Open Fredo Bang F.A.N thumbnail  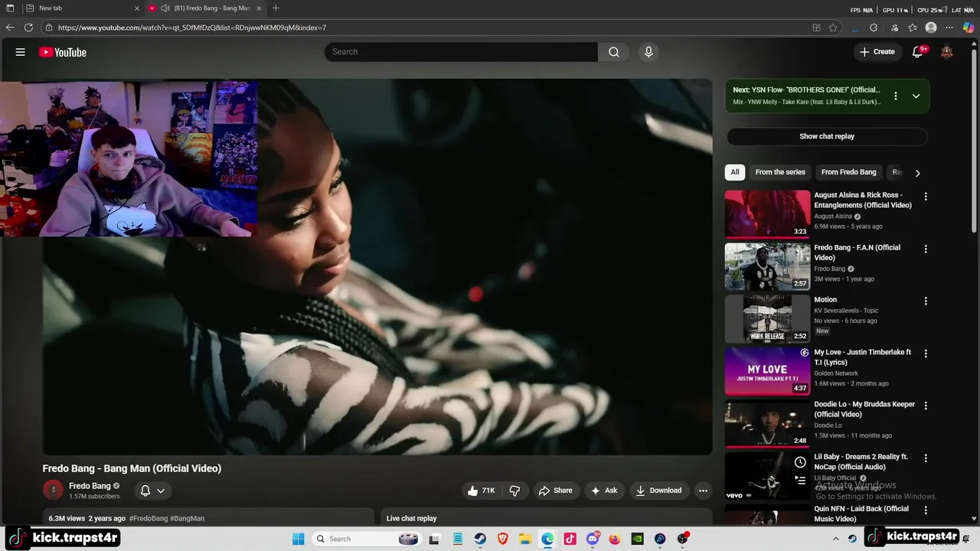767,266
